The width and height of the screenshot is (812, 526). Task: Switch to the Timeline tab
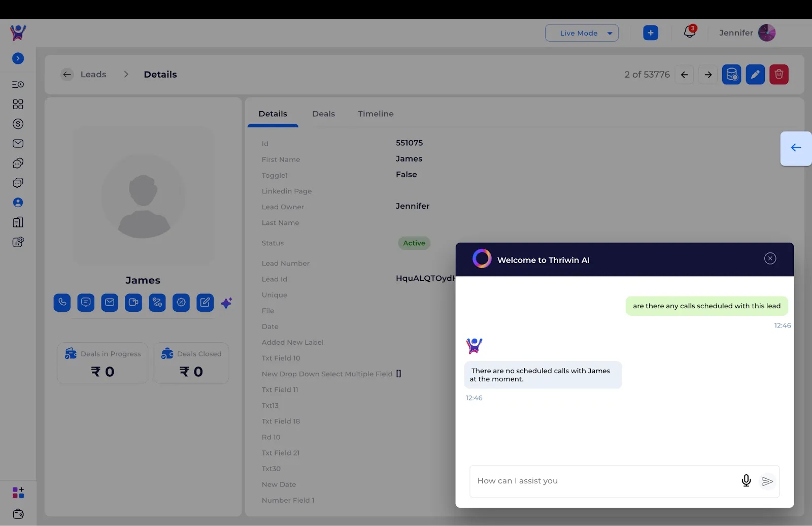tap(376, 114)
